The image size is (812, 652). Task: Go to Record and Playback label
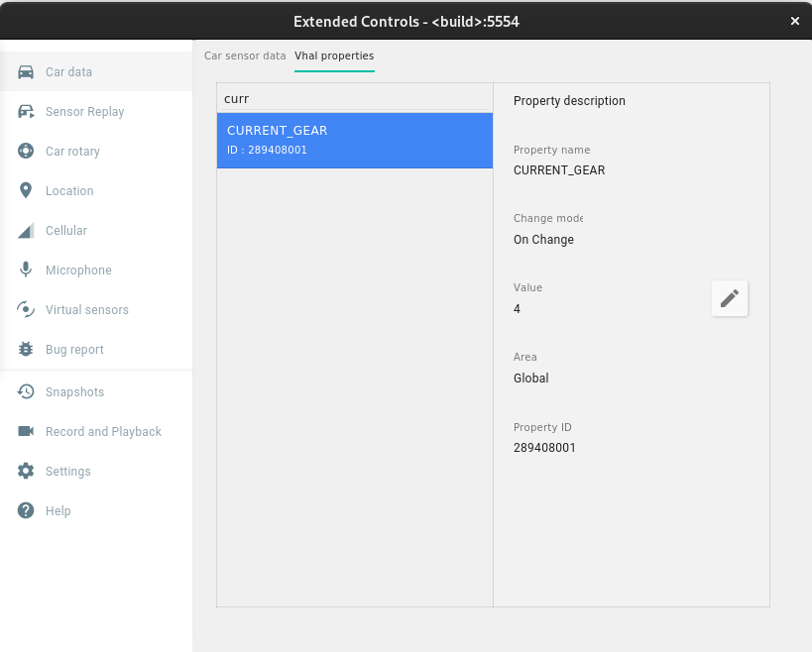(103, 432)
